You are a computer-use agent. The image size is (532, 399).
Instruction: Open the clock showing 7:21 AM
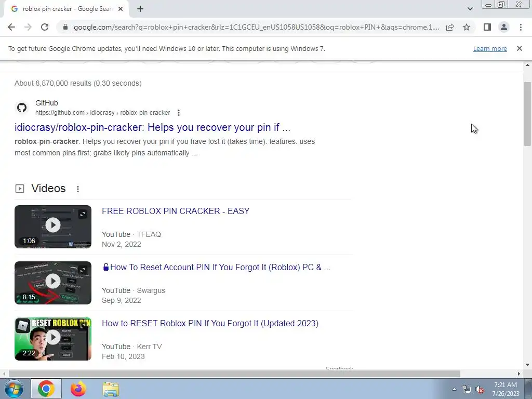[506, 389]
